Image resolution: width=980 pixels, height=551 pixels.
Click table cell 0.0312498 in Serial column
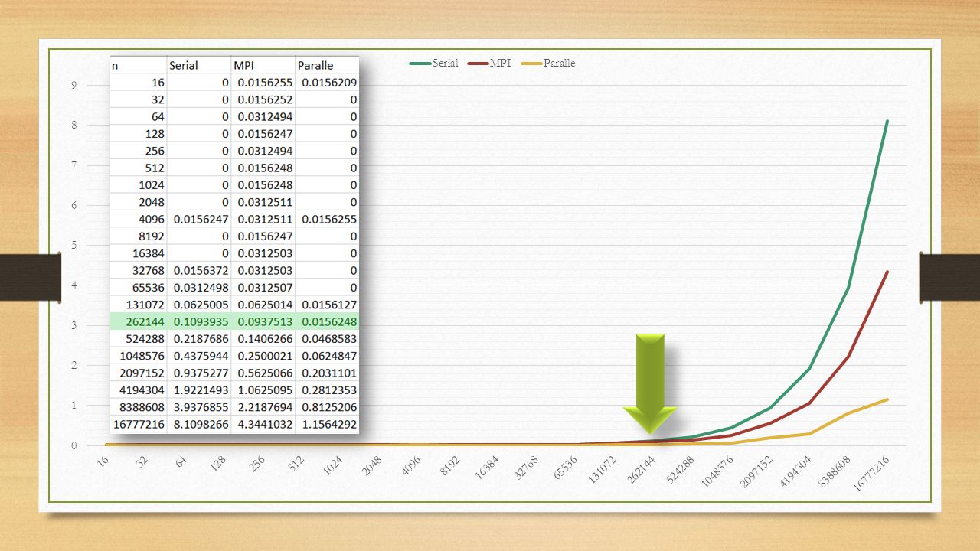[x=201, y=288]
